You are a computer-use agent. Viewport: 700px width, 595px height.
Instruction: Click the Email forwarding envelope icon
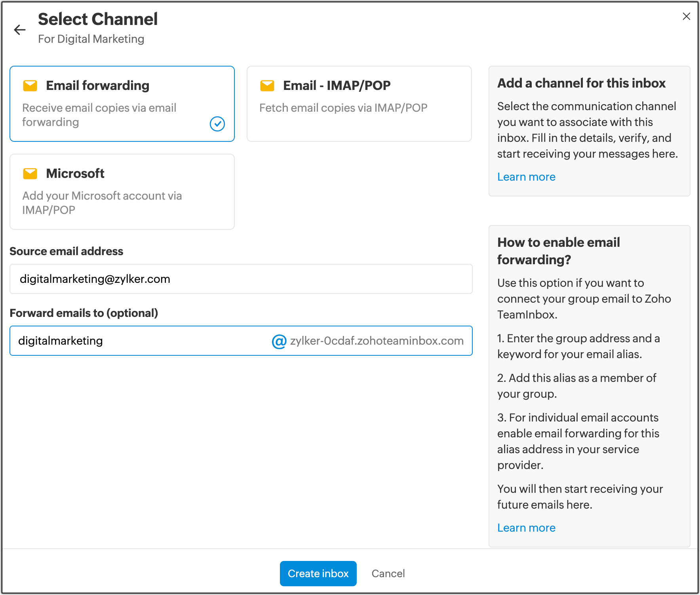[x=30, y=86]
